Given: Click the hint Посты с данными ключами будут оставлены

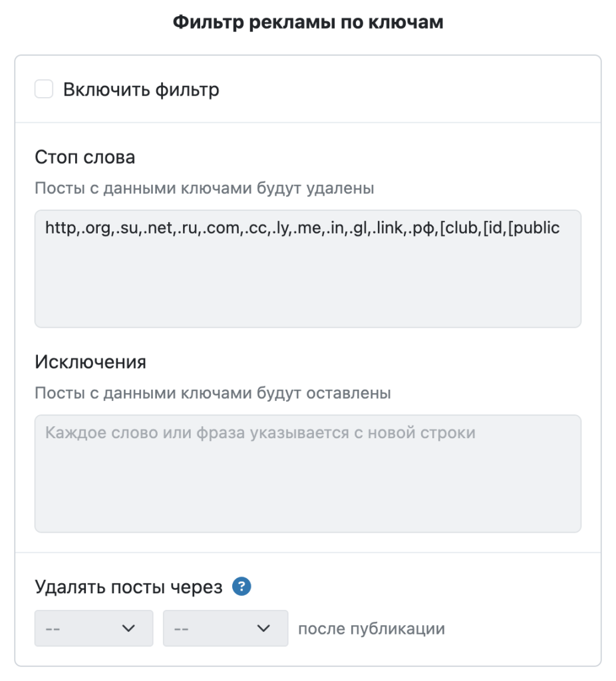Looking at the screenshot, I should click(212, 393).
